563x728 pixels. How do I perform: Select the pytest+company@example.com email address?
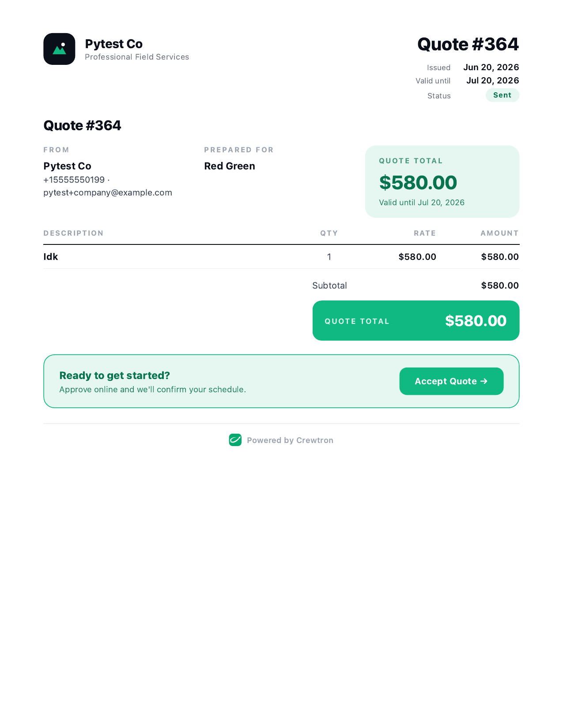(x=108, y=193)
